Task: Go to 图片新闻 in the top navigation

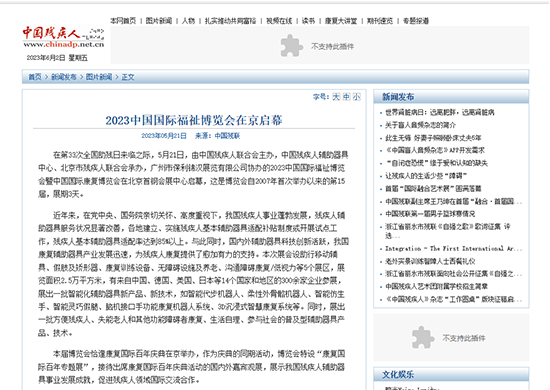Action: click(x=159, y=21)
